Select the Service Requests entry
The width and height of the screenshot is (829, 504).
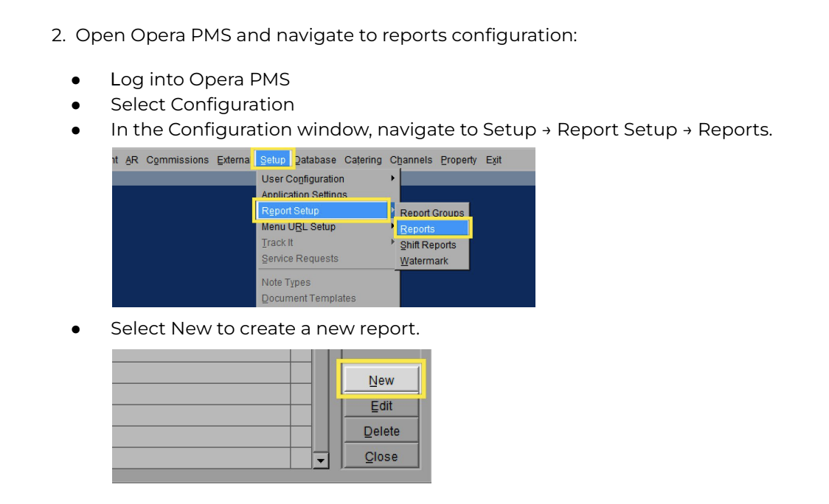click(327, 259)
